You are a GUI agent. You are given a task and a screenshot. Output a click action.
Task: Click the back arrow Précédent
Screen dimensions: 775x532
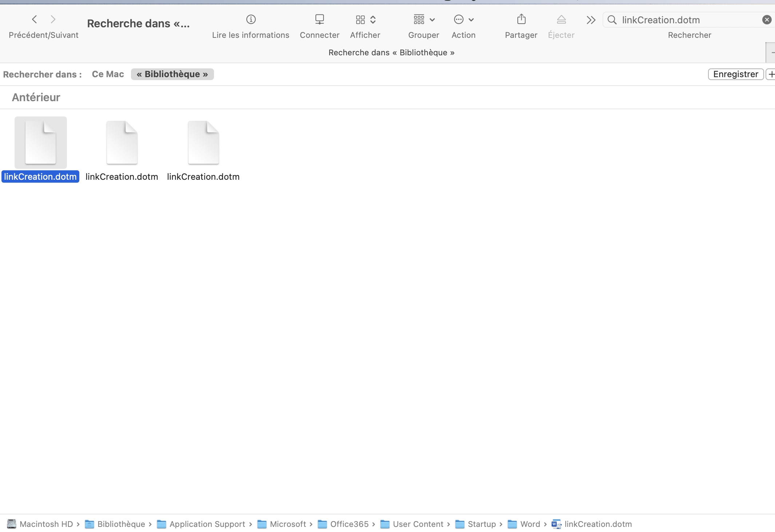point(35,19)
